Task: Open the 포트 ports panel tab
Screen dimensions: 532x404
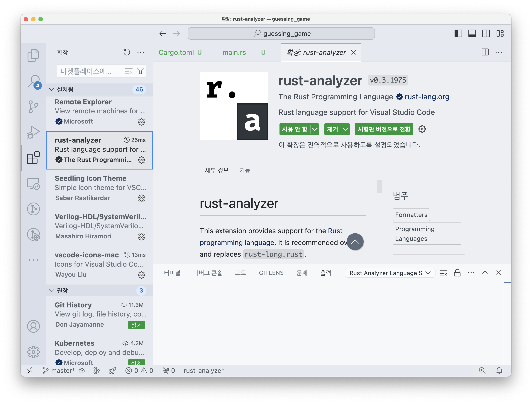Action: tap(240, 273)
